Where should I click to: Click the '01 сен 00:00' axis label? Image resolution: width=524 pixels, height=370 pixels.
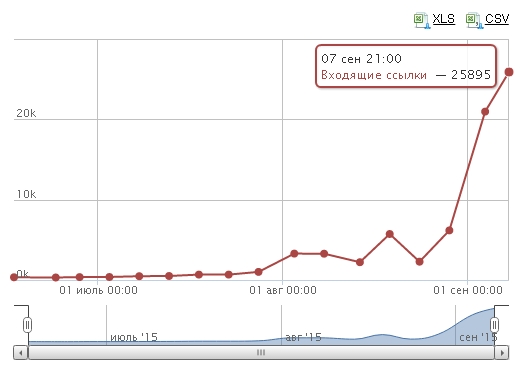click(468, 290)
